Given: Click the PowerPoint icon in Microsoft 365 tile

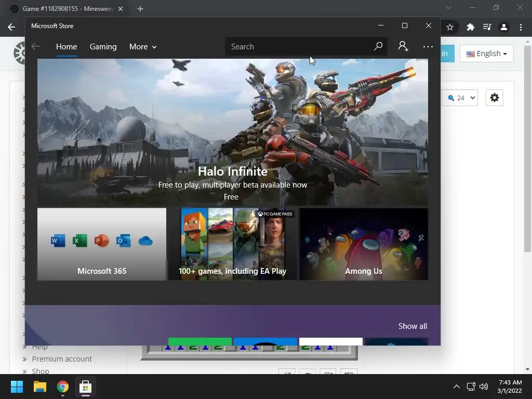Looking at the screenshot, I should pyautogui.click(x=101, y=241).
